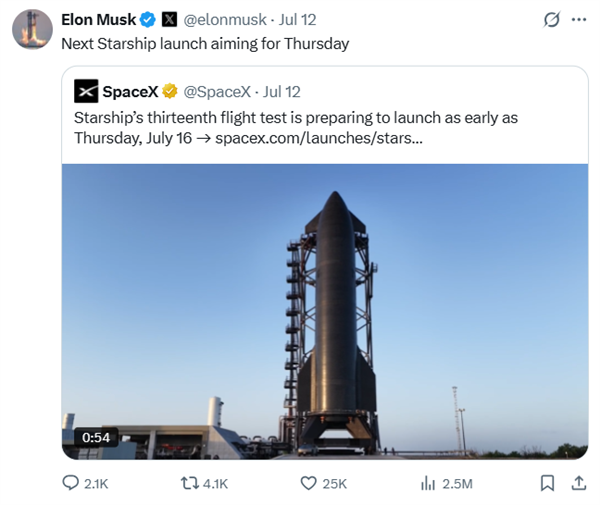Viewport: 600px width, 505px height.
Task: Play the Starship video thumbnail
Action: pyautogui.click(x=325, y=311)
